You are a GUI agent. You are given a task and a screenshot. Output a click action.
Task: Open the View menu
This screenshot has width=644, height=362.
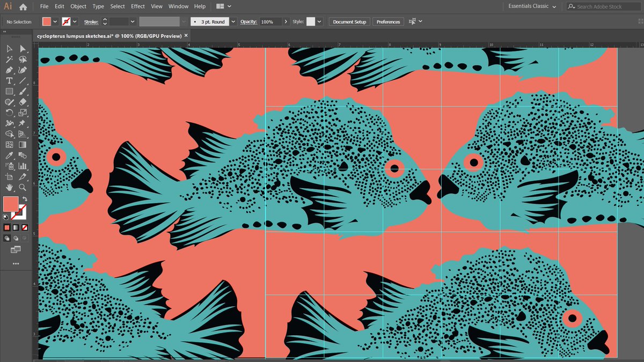tap(157, 6)
